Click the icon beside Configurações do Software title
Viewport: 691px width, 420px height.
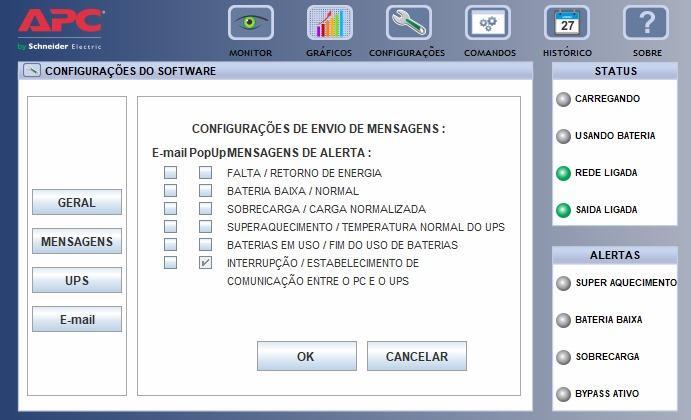(32, 71)
